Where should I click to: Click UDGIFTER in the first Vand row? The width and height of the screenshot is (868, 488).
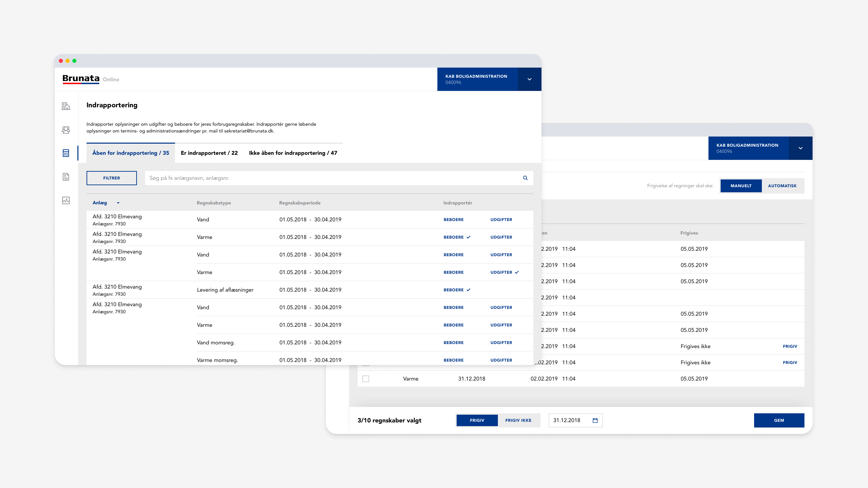point(501,220)
